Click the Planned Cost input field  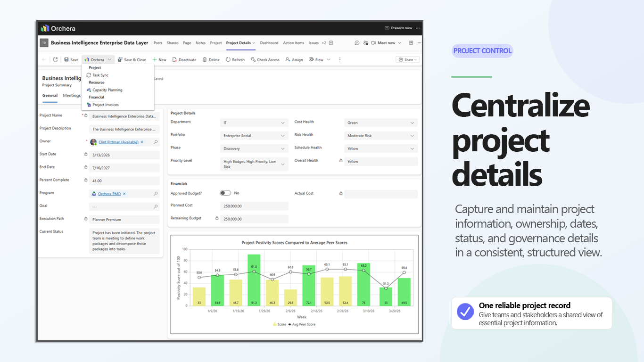254,206
